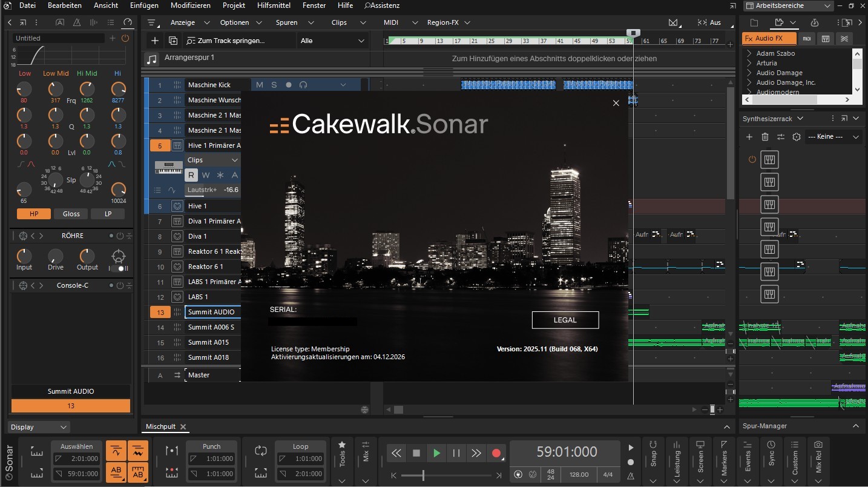Click the plus icon in the Synthesizerrack
The image size is (868, 487).
(749, 137)
